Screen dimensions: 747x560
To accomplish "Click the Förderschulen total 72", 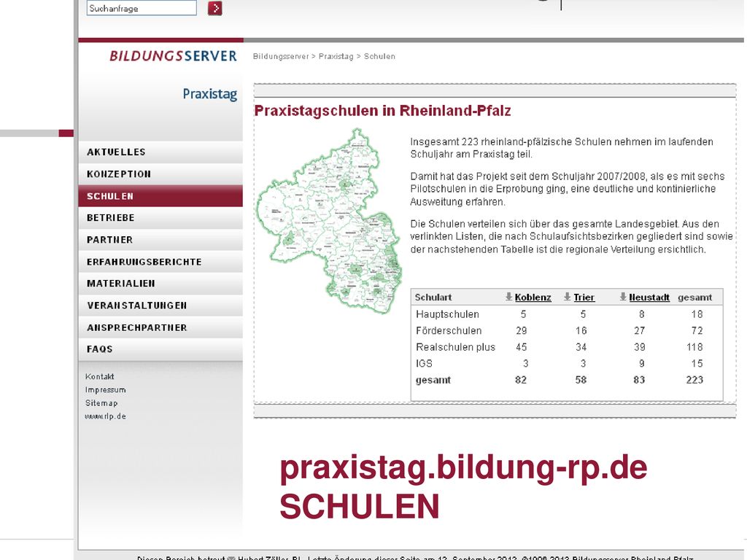I will [697, 330].
